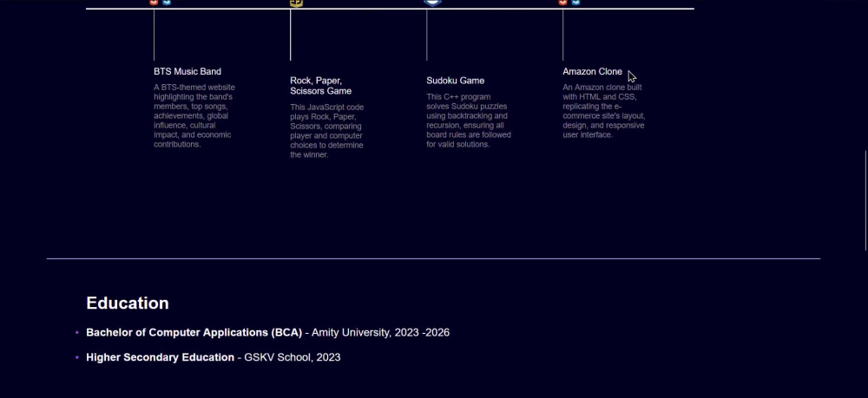Open the Amazon Clone project title

coord(592,71)
